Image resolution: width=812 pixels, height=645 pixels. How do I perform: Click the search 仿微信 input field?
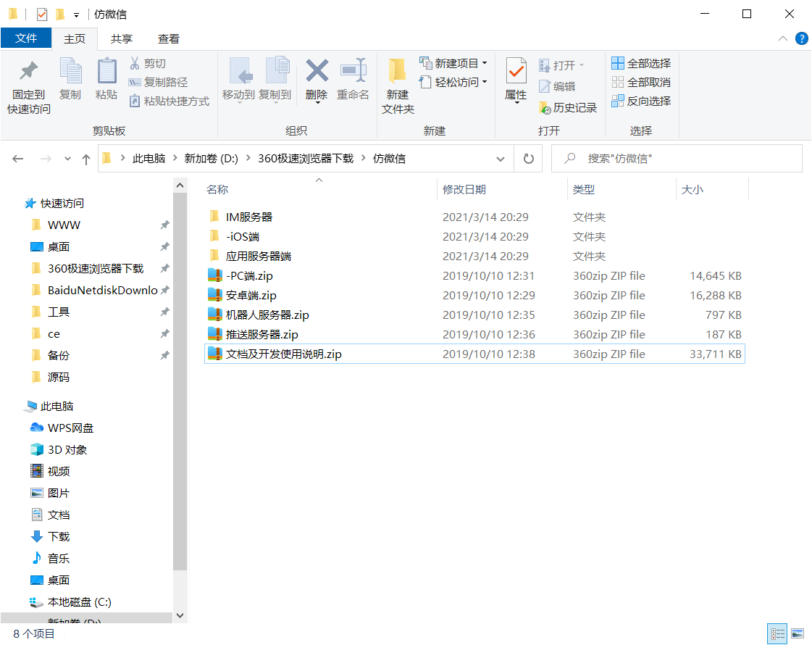click(677, 159)
